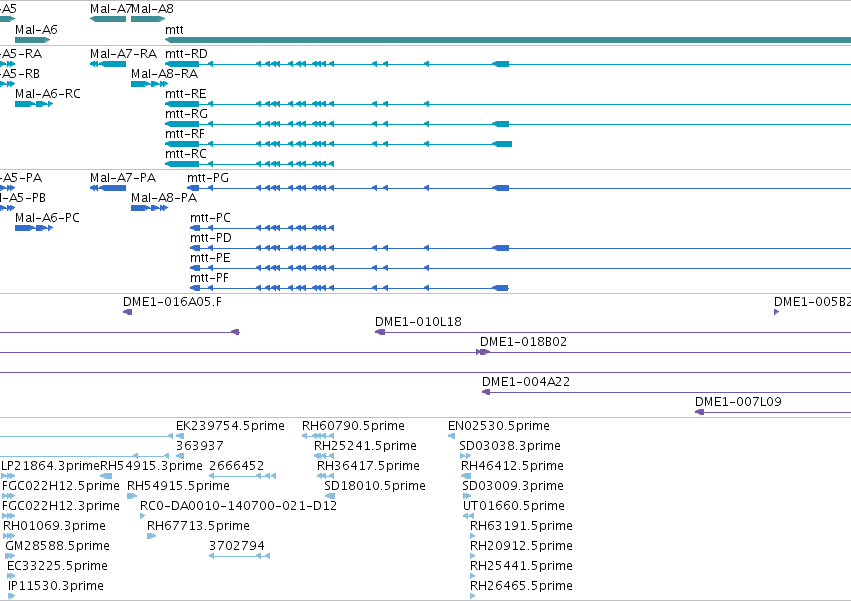Open the RH63191.5prime EST label

[x=521, y=527]
